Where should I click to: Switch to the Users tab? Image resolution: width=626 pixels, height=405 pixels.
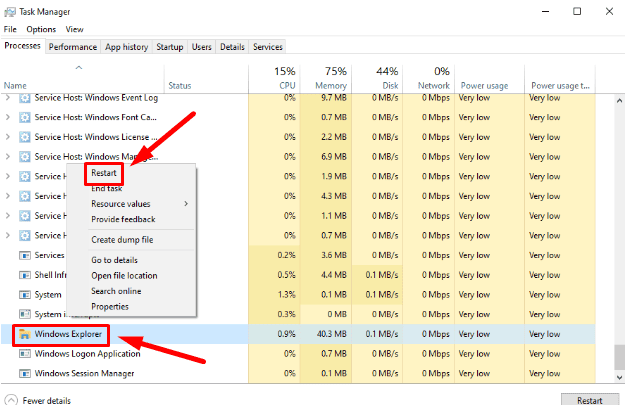tap(202, 47)
